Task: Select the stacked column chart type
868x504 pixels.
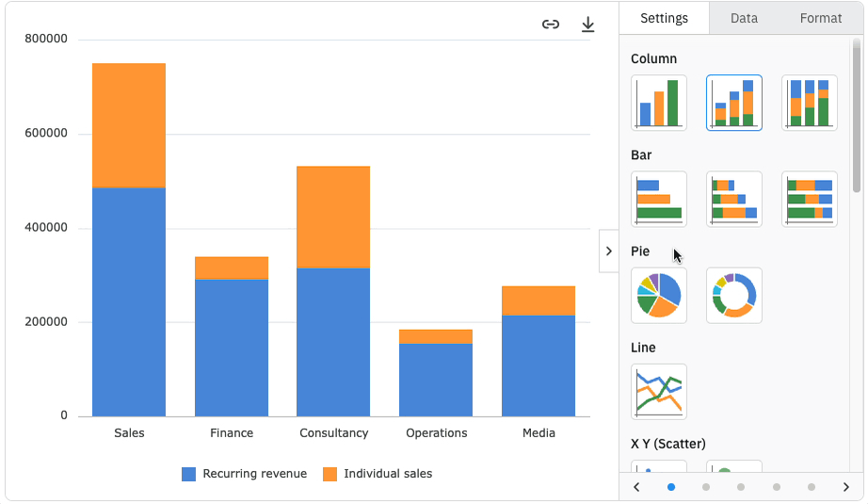Action: pyautogui.click(x=734, y=103)
